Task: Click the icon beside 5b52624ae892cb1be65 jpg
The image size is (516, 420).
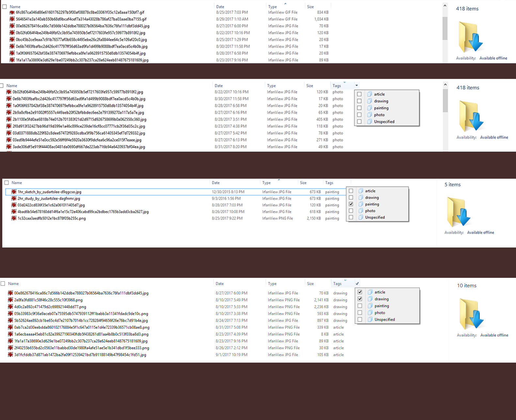Action: [10, 321]
